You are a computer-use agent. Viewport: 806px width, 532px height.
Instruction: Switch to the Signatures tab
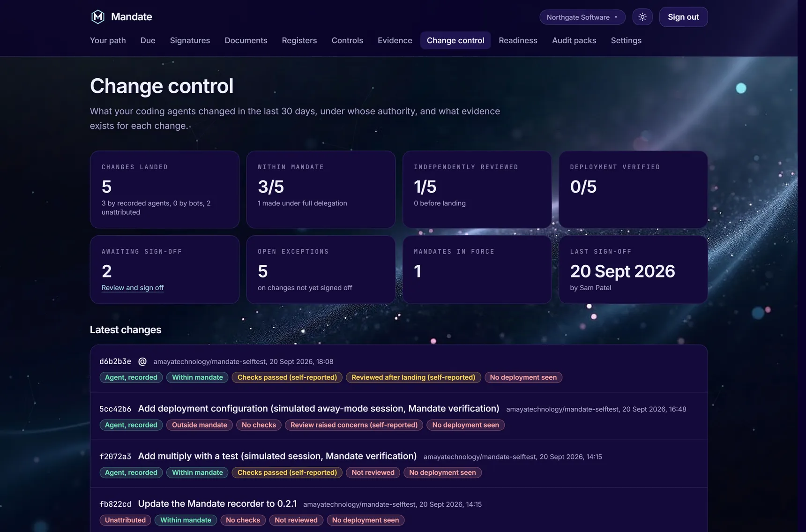pyautogui.click(x=190, y=40)
